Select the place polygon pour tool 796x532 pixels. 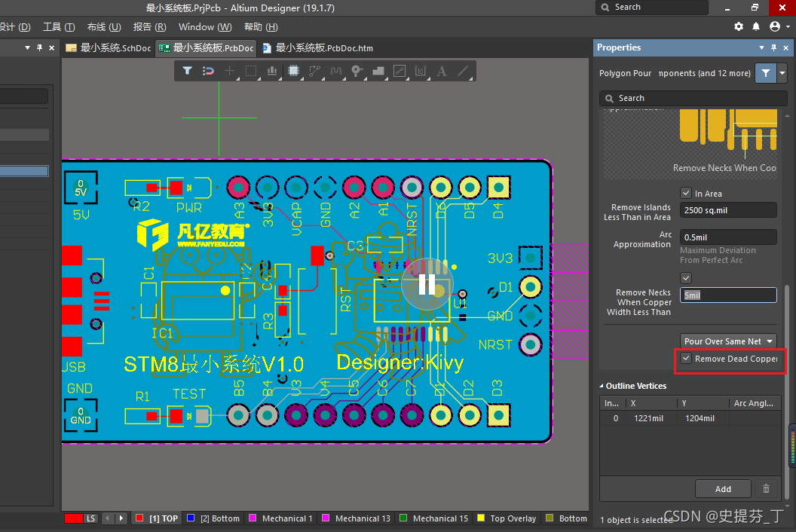click(378, 71)
